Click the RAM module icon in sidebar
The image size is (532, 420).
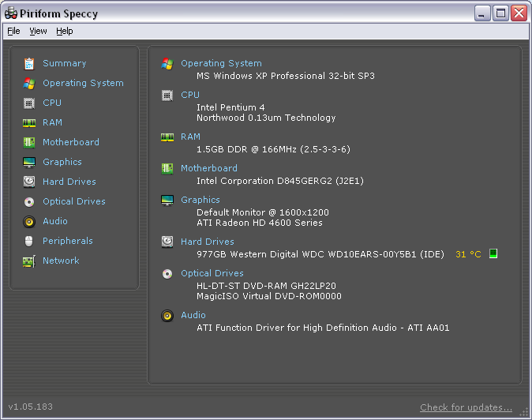29,122
